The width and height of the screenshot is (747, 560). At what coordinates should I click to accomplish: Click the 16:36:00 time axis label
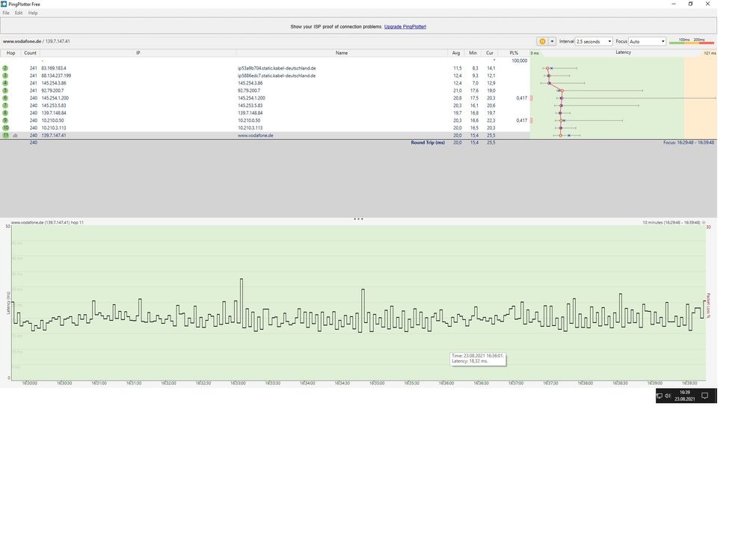[x=446, y=383]
